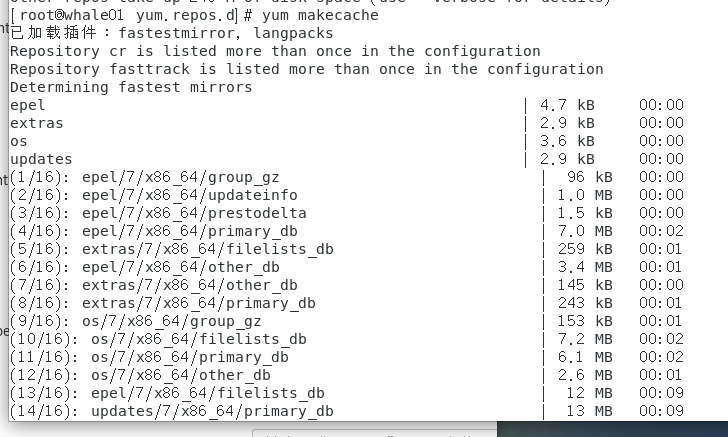Click the 'epel' repository row with 4.7 kB

tap(28, 105)
